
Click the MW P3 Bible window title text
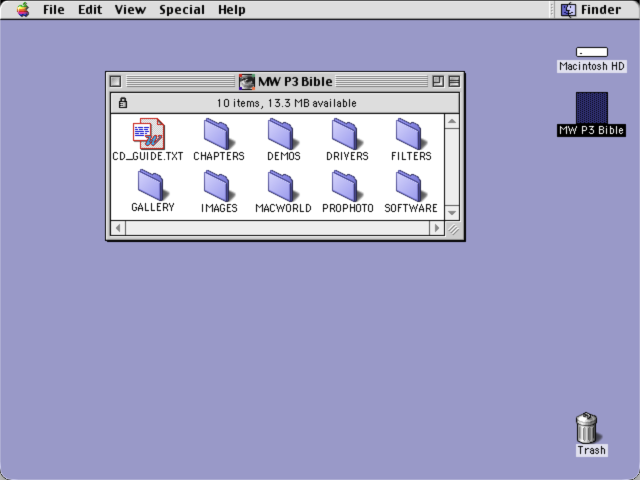295,82
